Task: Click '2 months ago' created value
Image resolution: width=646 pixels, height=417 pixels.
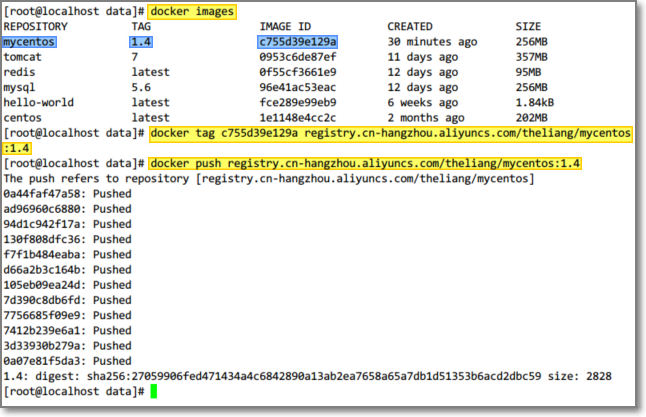Action: (x=426, y=118)
